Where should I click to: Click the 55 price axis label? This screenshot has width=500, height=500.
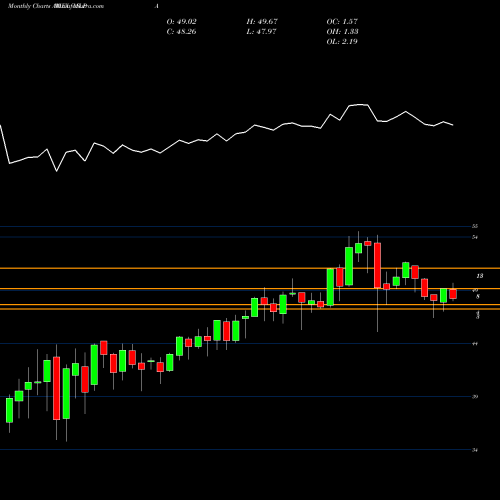coord(475,226)
